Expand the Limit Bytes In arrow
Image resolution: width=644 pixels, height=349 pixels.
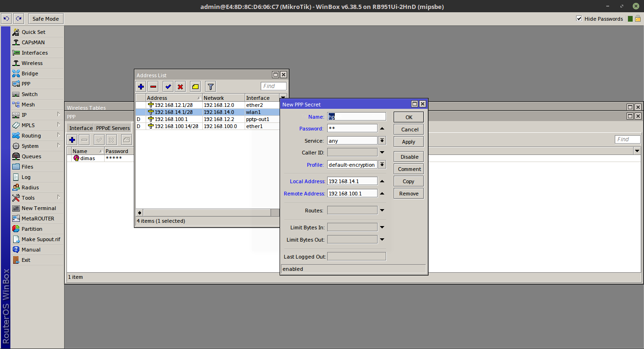tap(382, 227)
